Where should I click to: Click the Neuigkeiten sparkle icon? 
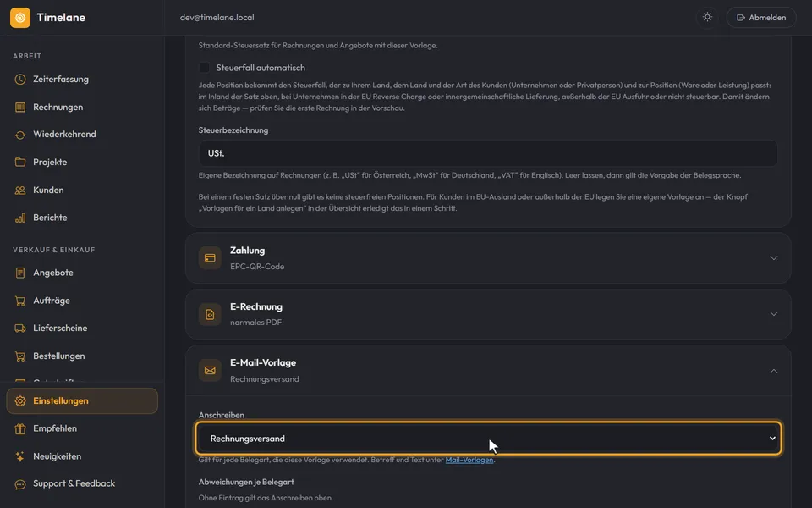[x=20, y=456]
